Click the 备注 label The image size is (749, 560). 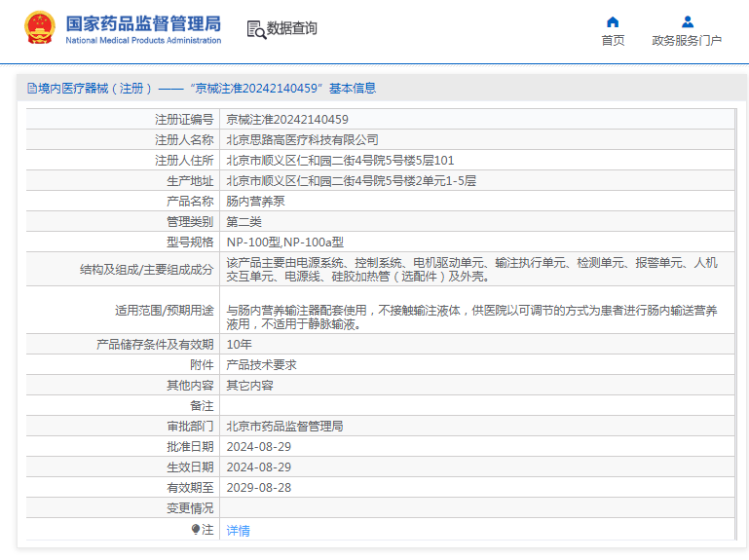(x=202, y=406)
